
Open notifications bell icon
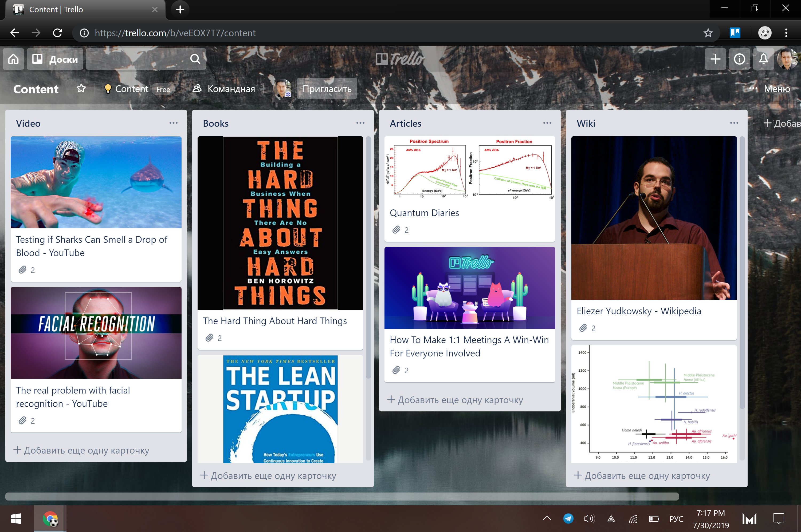(x=763, y=59)
